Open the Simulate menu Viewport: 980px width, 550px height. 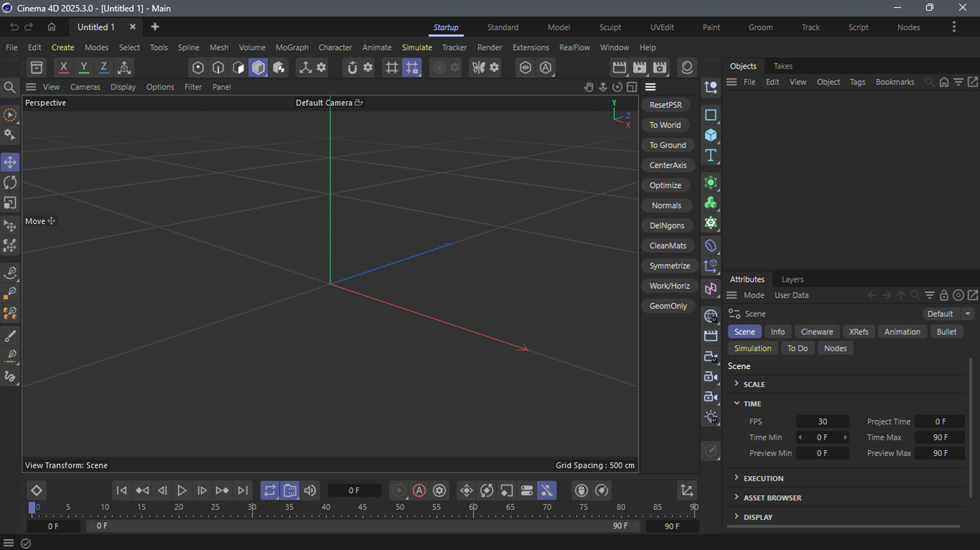(x=417, y=48)
